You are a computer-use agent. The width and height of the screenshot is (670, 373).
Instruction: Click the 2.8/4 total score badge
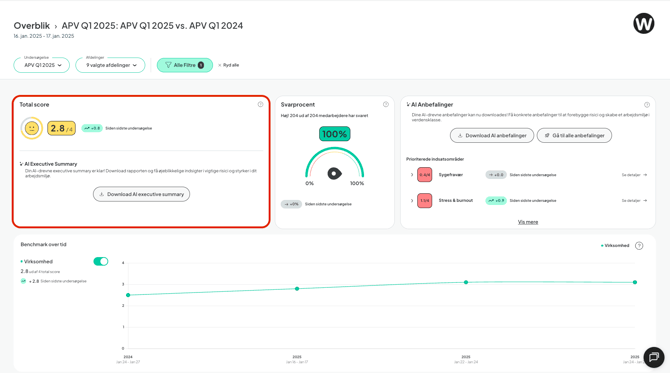(x=62, y=128)
